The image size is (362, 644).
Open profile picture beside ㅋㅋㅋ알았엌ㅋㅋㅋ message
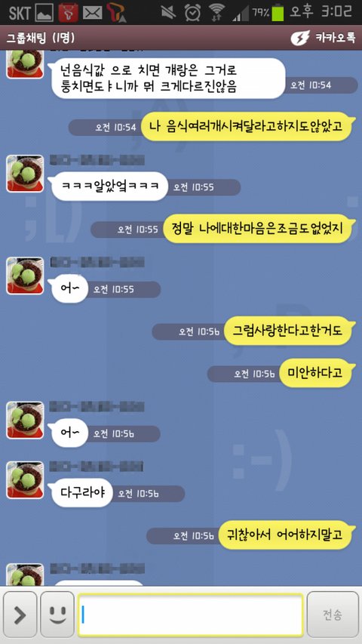(25, 174)
